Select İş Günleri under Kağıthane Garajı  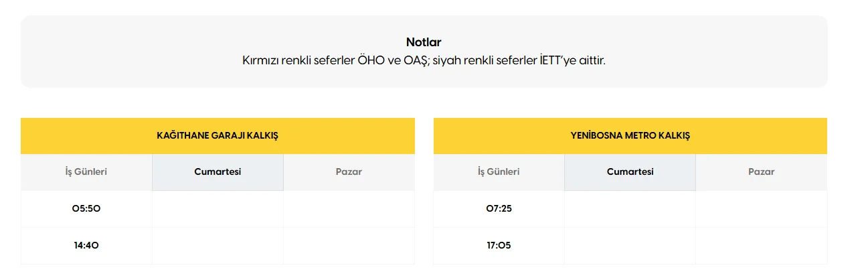point(86,171)
